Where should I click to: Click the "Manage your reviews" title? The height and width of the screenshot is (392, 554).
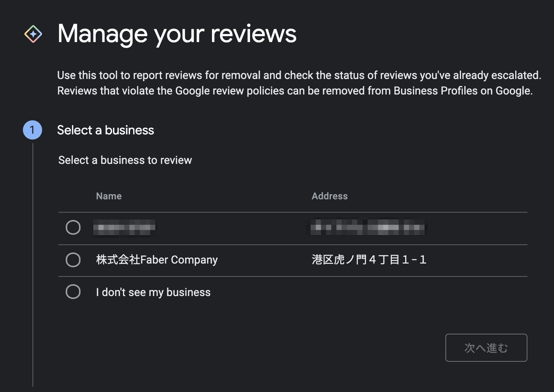point(177,34)
